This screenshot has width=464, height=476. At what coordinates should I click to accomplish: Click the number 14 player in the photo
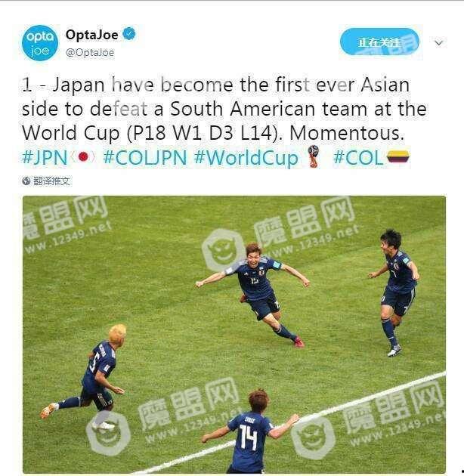tap(250, 433)
